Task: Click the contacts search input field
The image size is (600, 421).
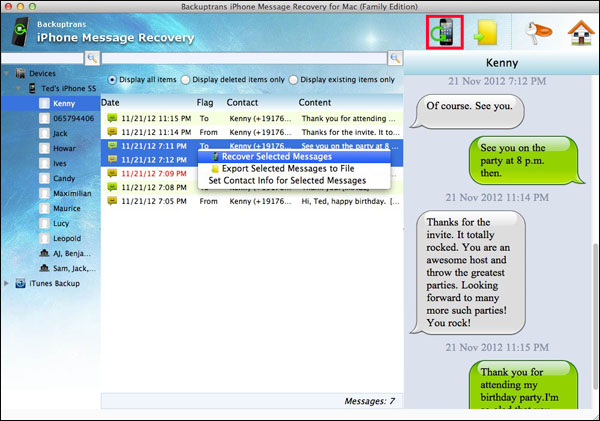Action: coord(42,58)
